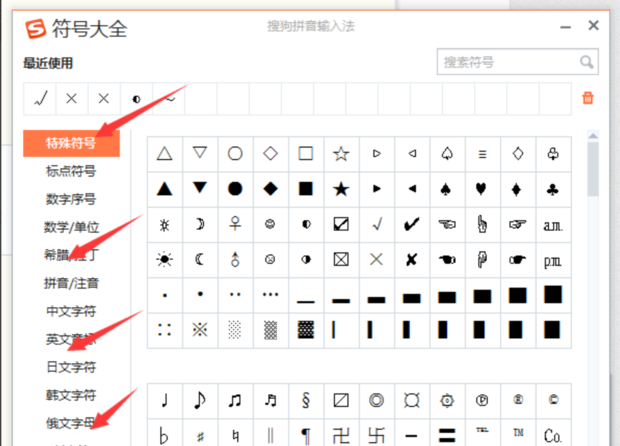Insert the crossed box symbol
Screen dimensions: 620x446
point(341,259)
